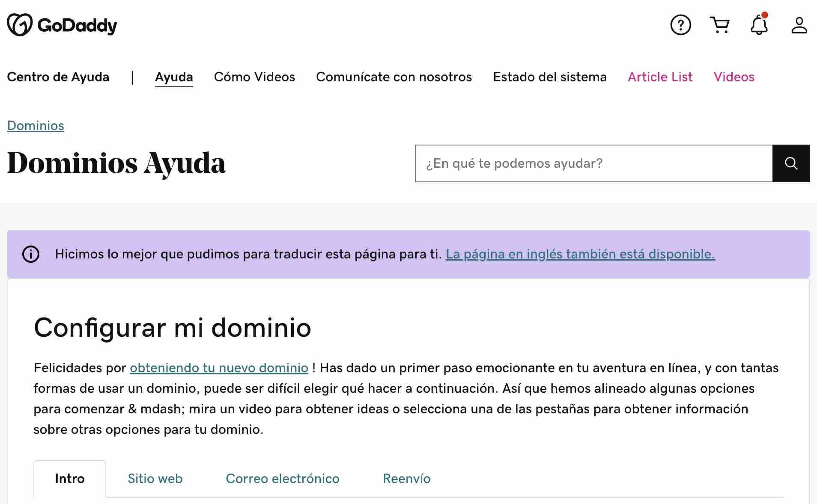Select the Ayuda menu item
Screen dimensions: 817x504
[174, 77]
